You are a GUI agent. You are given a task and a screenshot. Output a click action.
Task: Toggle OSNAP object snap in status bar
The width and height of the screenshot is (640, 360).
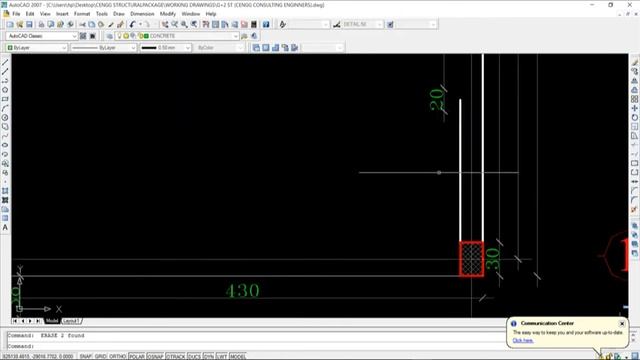pyautogui.click(x=155, y=356)
